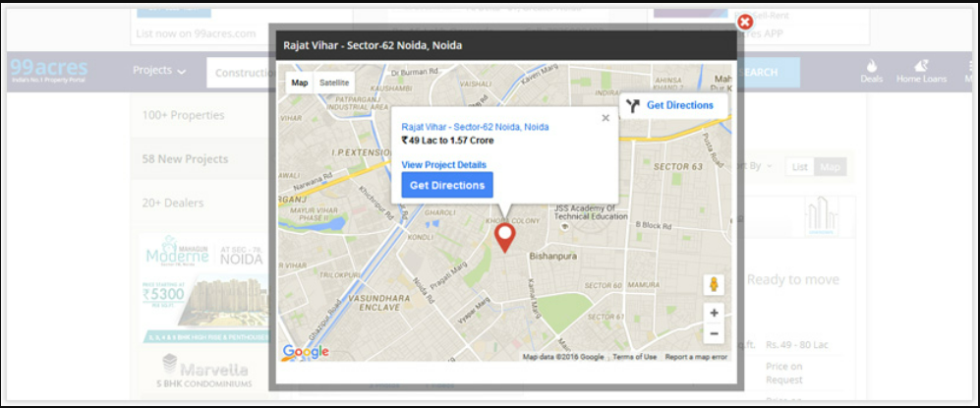Open Report a map error link
Viewport: 980px width, 408px height.
696,357
